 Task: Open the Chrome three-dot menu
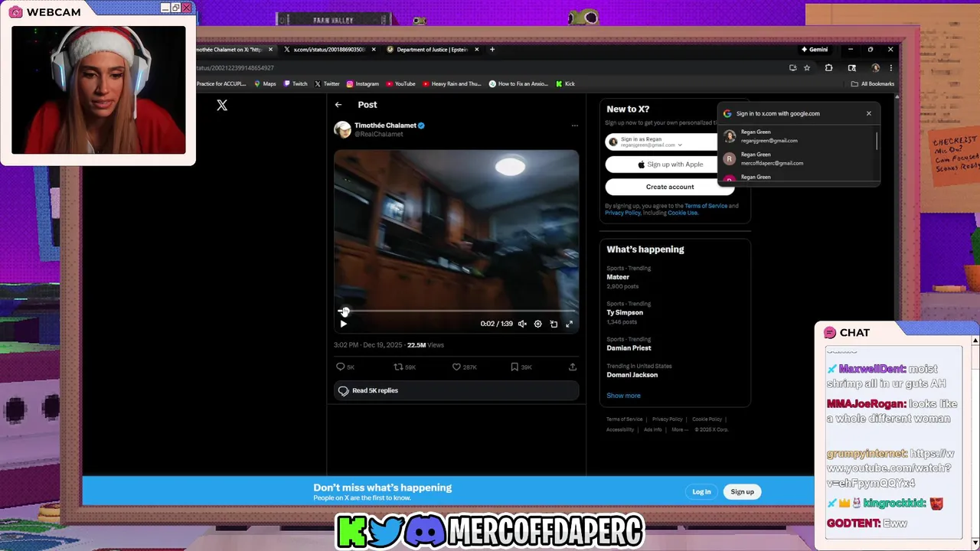point(890,68)
